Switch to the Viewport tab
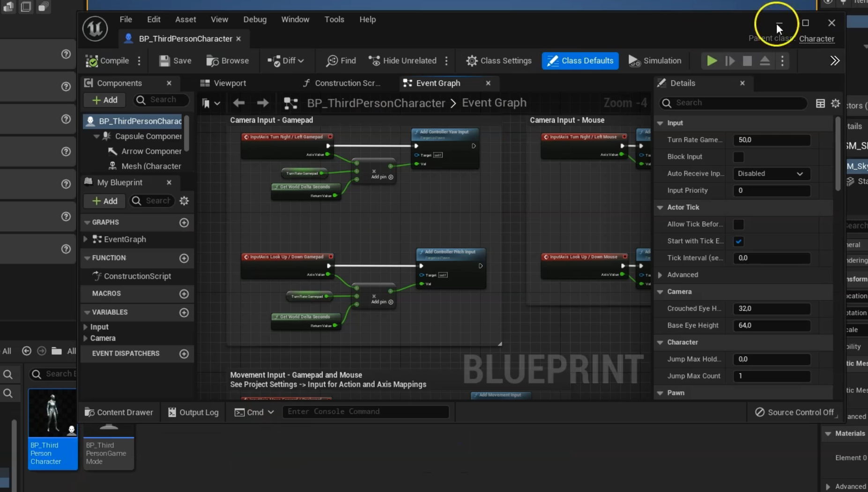The width and height of the screenshot is (868, 492). point(230,83)
